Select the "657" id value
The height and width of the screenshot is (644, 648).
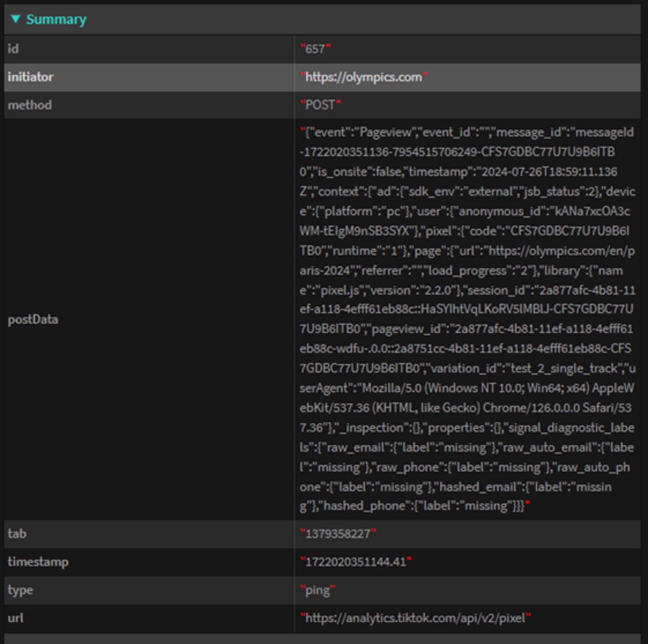(316, 49)
